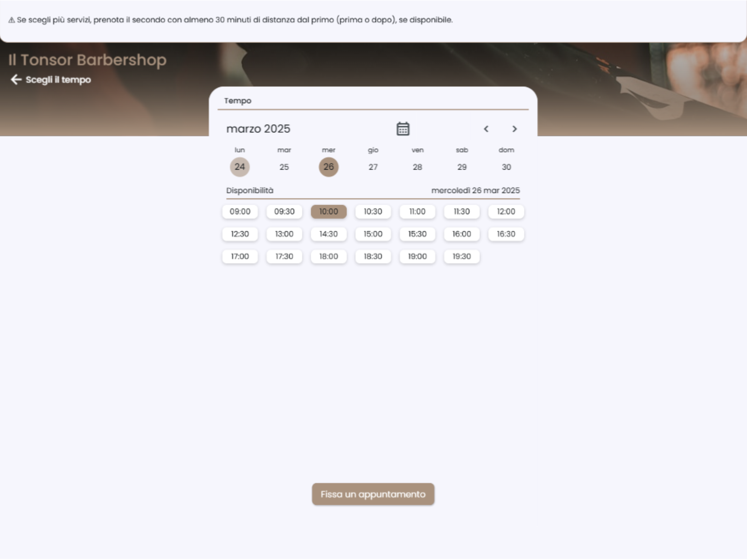Pick the 15:30 time slot
The height and width of the screenshot is (560, 747).
(x=418, y=234)
